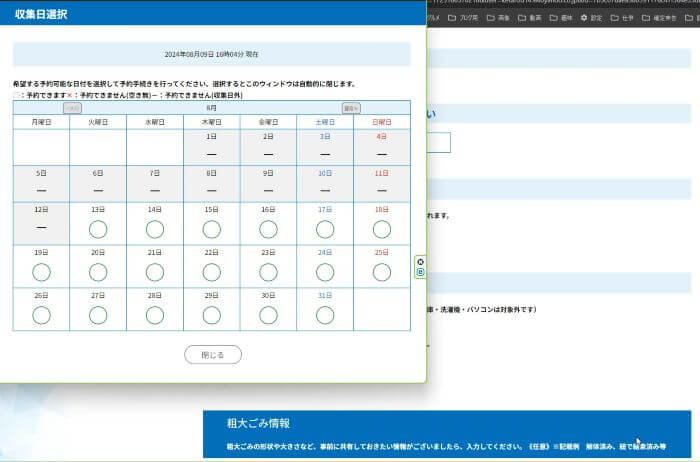Go to next month with 翌月 button

pyautogui.click(x=351, y=108)
